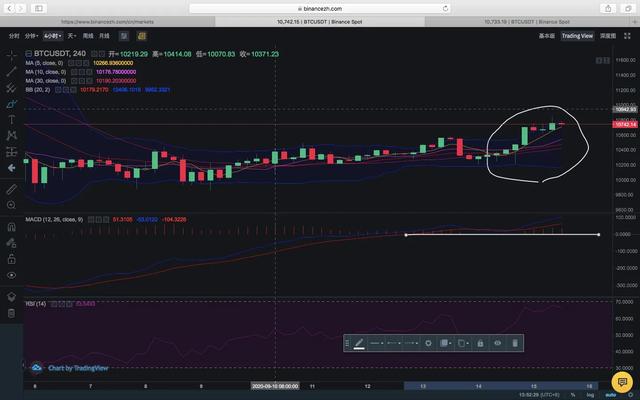Image resolution: width=640 pixels, height=400 pixels.
Task: Click the 10742.14 current price label
Action: click(x=625, y=124)
